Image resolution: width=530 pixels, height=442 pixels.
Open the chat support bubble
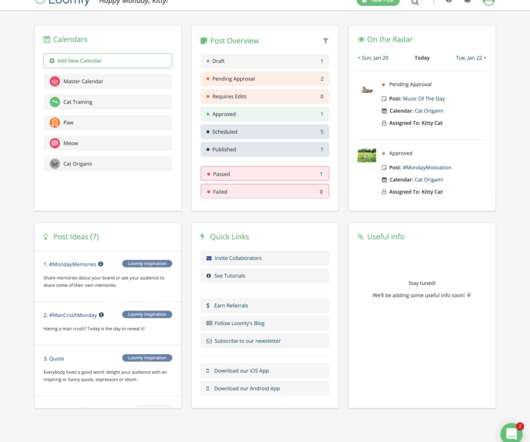tap(512, 433)
